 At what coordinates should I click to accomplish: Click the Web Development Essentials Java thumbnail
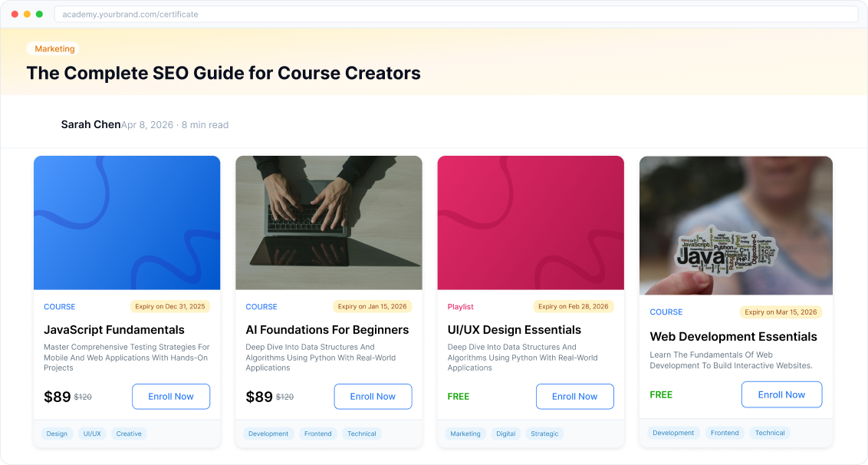[735, 225]
